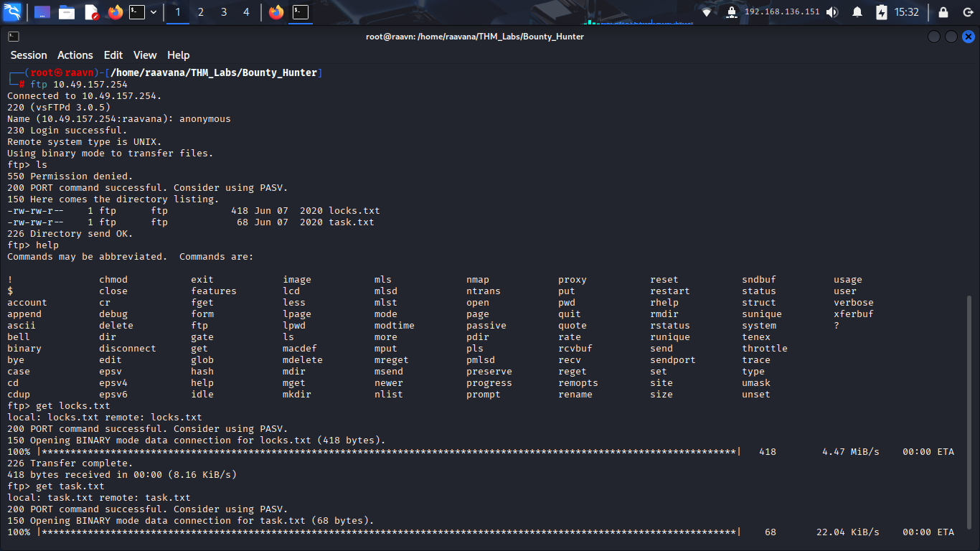
Task: Open the Help menu
Action: coord(179,55)
